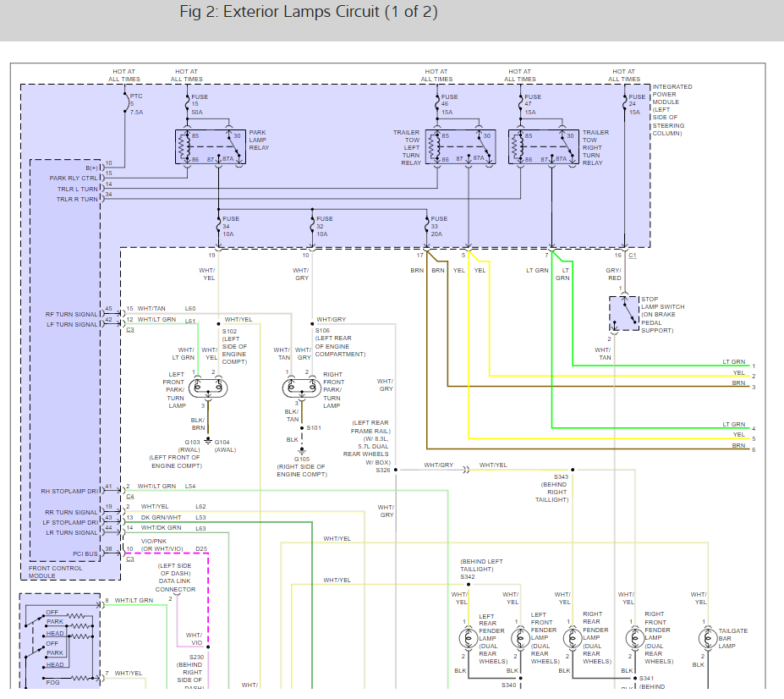This screenshot has height=699, width=784.
Task: Click the Left Front Park/Turn Lamp symbol
Action: point(208,388)
